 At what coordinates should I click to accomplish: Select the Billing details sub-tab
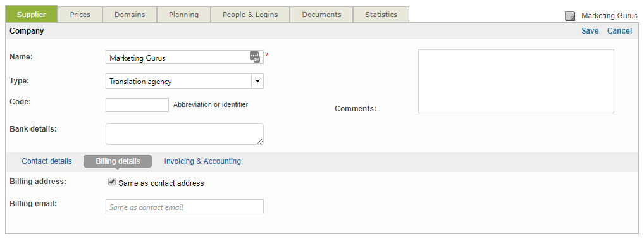click(x=118, y=161)
